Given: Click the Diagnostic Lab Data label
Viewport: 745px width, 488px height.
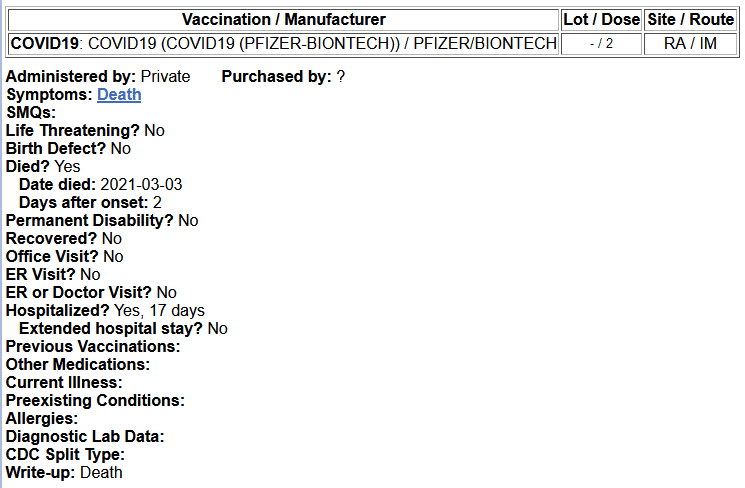Looking at the screenshot, I should pyautogui.click(x=85, y=436).
